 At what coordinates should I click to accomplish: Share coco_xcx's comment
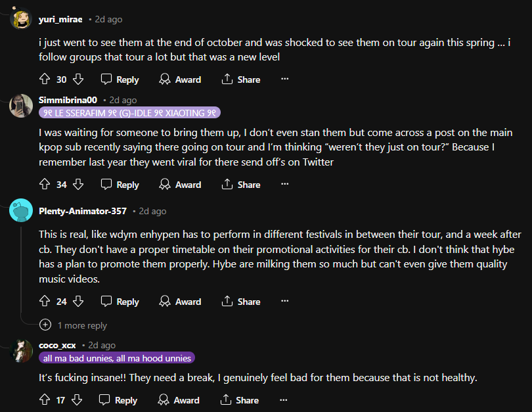point(240,400)
